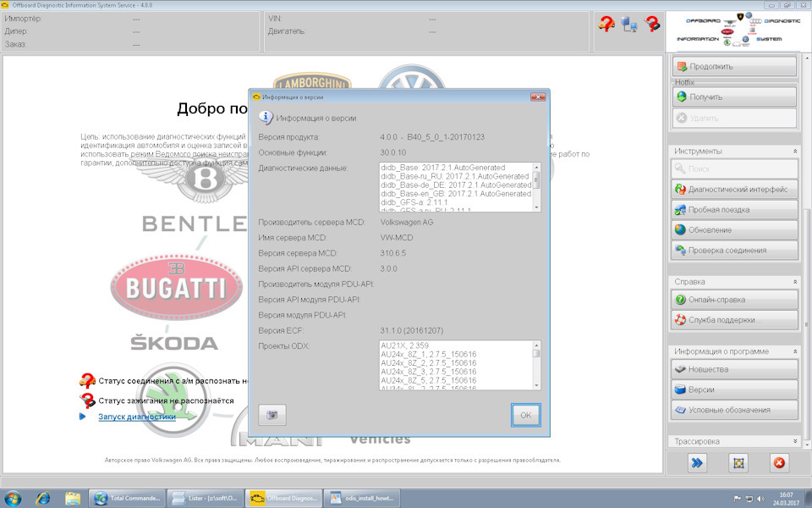Open Служба поддержки
The width and height of the screenshot is (812, 508).
734,320
